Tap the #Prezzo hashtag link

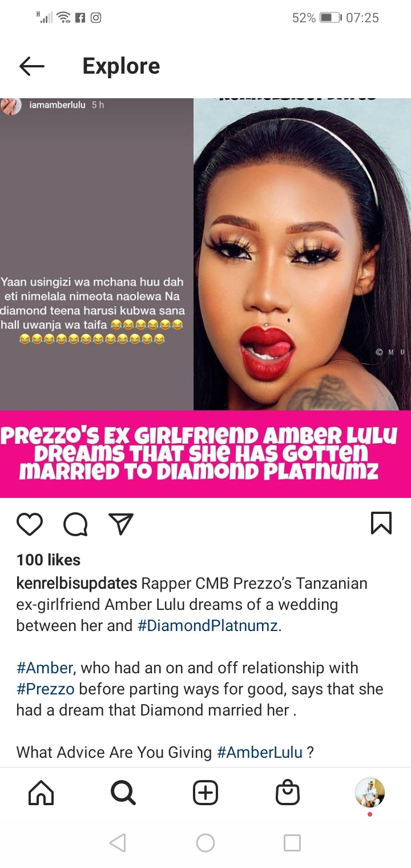click(46, 689)
